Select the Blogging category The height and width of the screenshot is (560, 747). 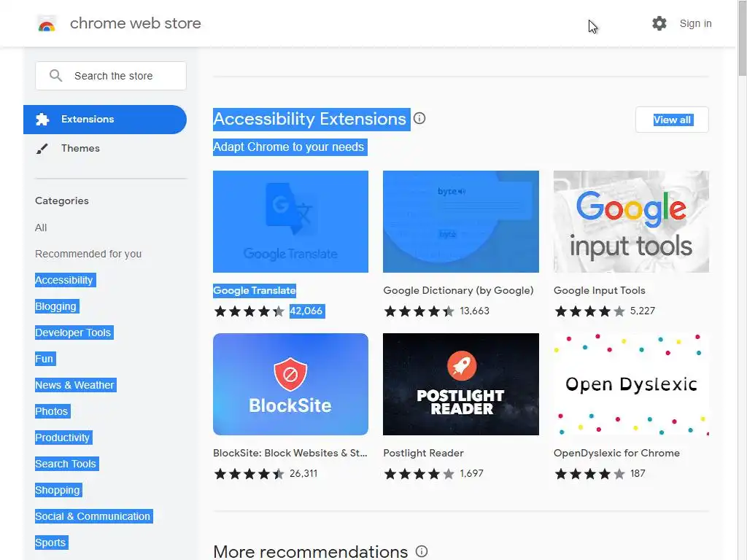(55, 306)
